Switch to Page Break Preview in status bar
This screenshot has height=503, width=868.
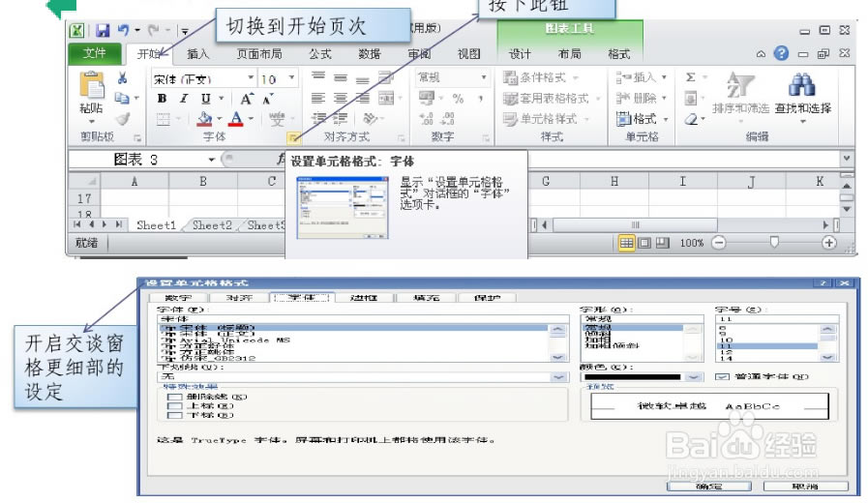coord(663,243)
